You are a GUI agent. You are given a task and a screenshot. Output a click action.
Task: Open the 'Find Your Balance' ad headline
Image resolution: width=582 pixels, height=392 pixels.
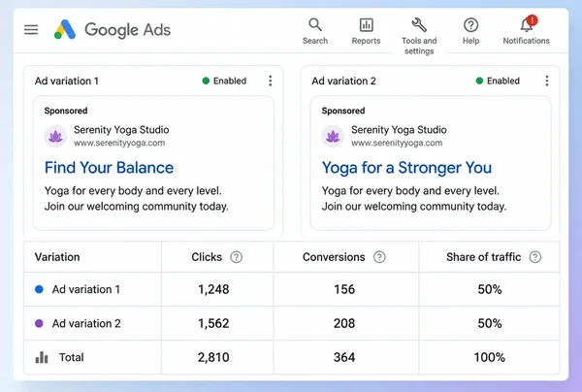109,168
